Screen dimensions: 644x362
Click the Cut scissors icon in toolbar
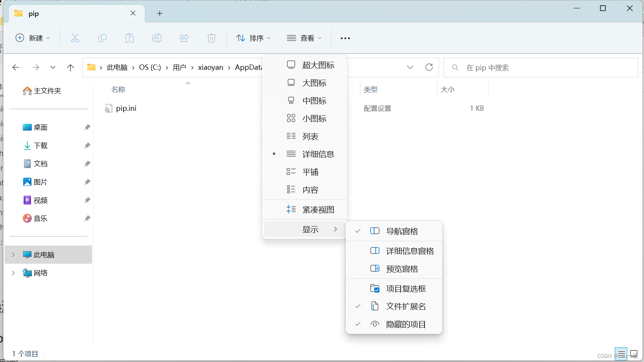tap(75, 38)
